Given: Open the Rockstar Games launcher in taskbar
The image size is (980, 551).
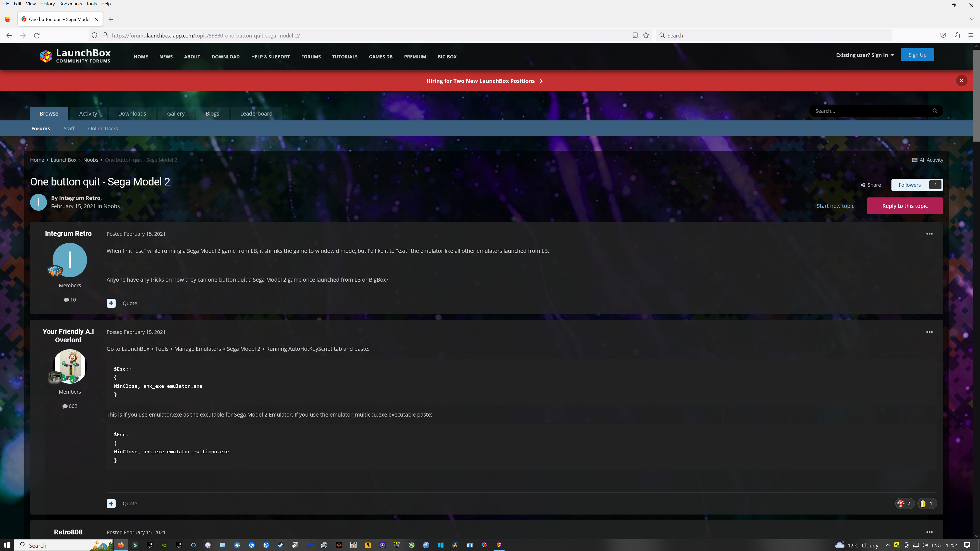Looking at the screenshot, I should [368, 545].
